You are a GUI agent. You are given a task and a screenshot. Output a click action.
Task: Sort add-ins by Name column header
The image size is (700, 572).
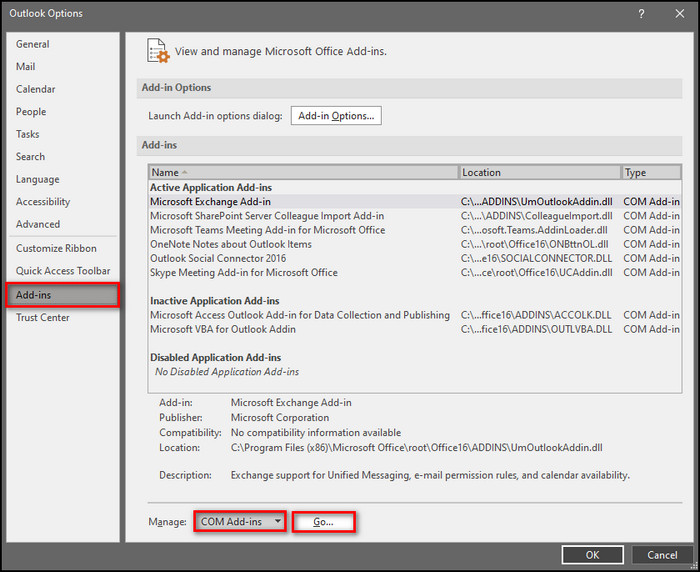pos(303,173)
